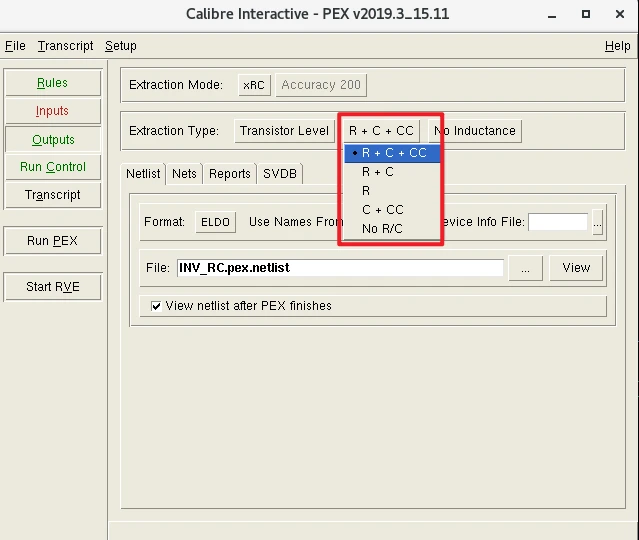Select highlighted R + C + CC option

pos(392,153)
